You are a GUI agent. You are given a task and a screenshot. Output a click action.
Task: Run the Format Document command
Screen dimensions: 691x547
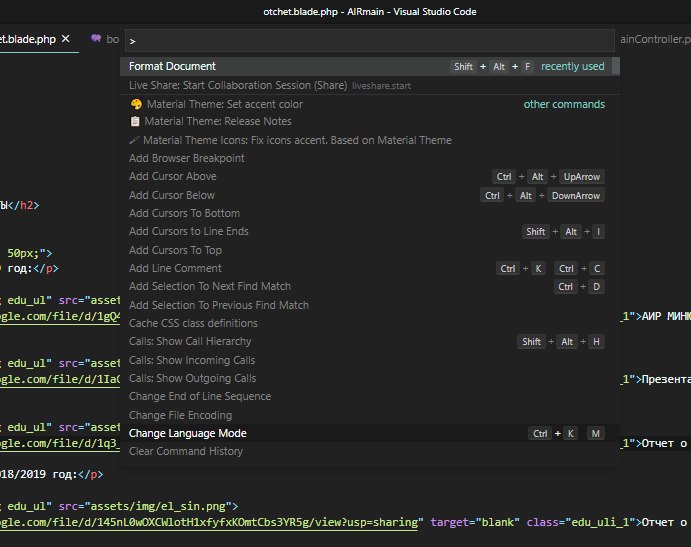coord(369,67)
